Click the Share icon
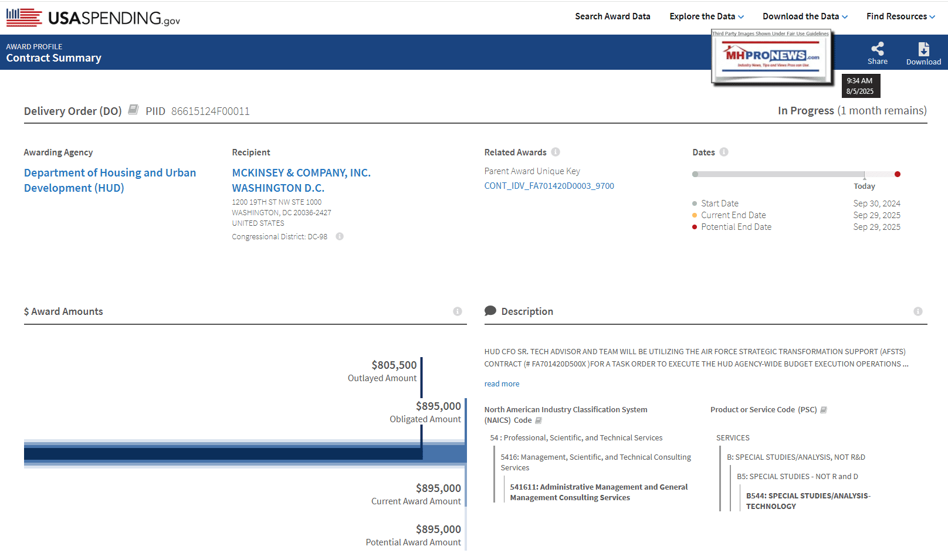 point(878,49)
